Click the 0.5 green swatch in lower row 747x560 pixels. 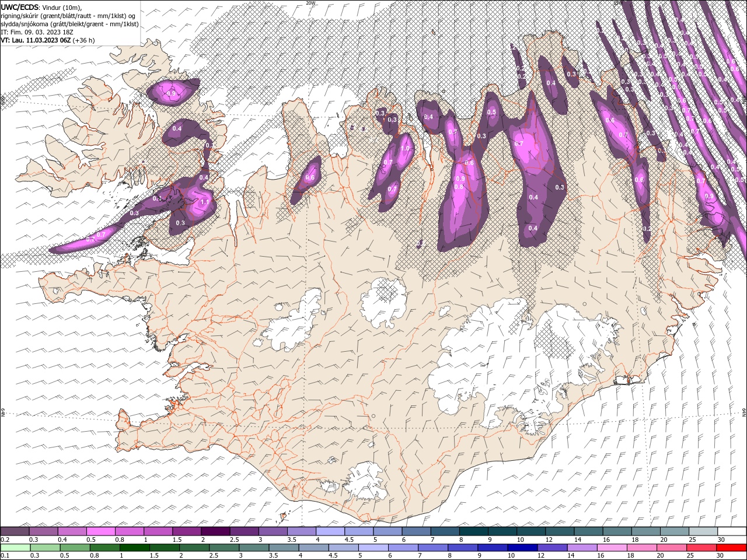point(75,548)
